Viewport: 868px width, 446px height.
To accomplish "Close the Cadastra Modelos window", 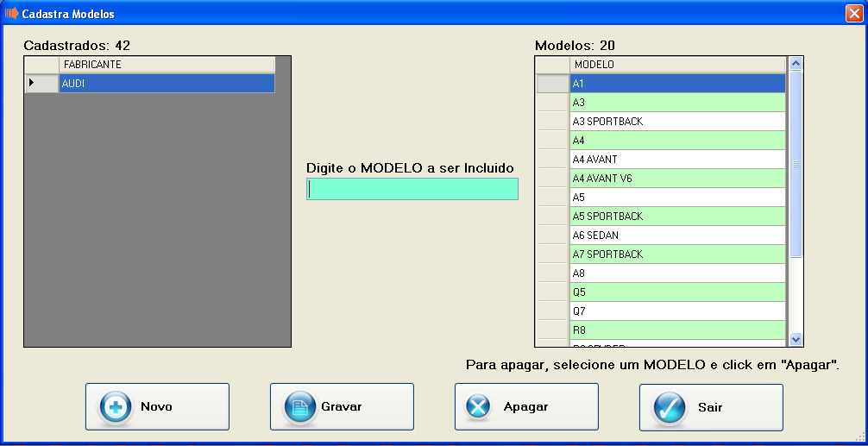I will 854,13.
